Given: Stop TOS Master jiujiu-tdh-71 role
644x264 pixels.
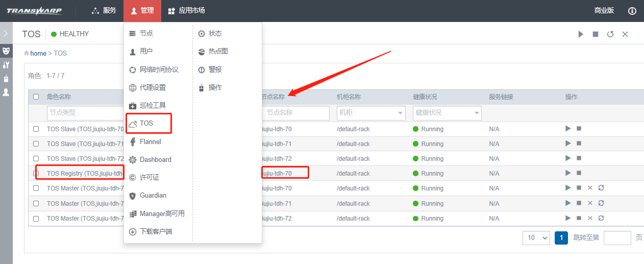Looking at the screenshot, I should coord(579,203).
